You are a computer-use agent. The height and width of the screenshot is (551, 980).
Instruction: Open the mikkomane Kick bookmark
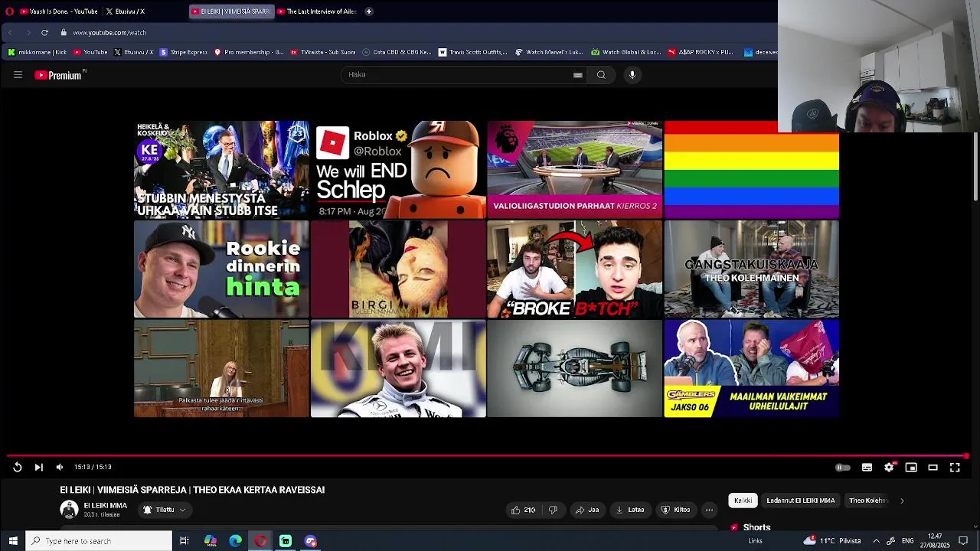(x=38, y=52)
